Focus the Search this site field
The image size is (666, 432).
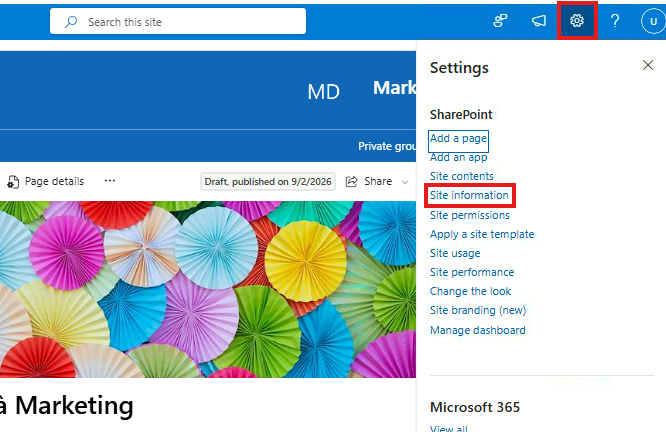(178, 21)
